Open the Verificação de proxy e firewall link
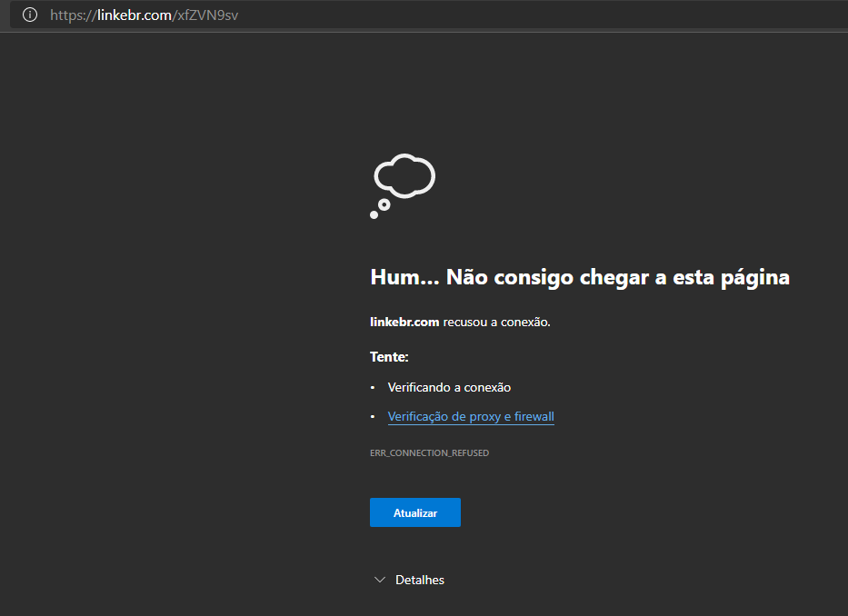The width and height of the screenshot is (848, 616). coord(471,416)
